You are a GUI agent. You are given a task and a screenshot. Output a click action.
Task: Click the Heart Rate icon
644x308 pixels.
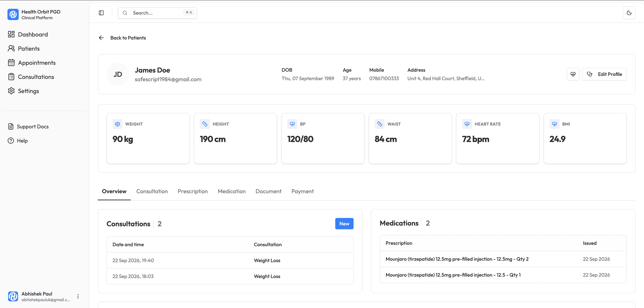(x=467, y=124)
